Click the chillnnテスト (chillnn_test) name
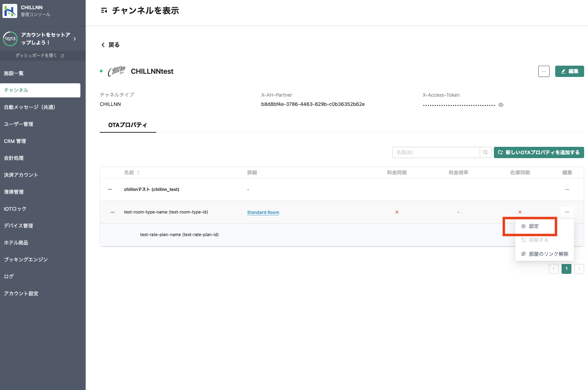The height and width of the screenshot is (390, 588). point(152,190)
